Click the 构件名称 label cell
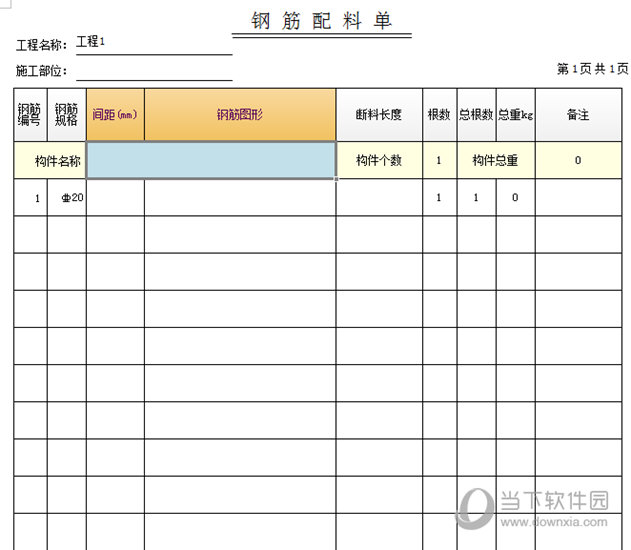The height and width of the screenshot is (550, 631). [50, 160]
